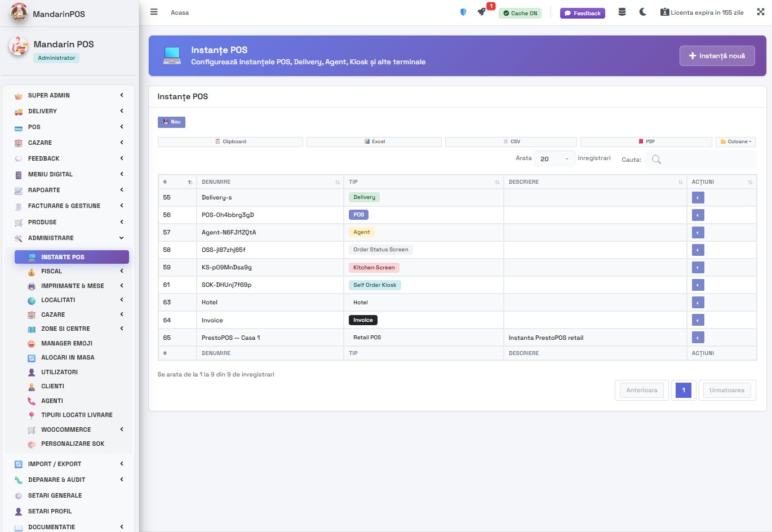Toggle dark mode with moon icon
The height and width of the screenshot is (532, 772).
[x=643, y=12]
